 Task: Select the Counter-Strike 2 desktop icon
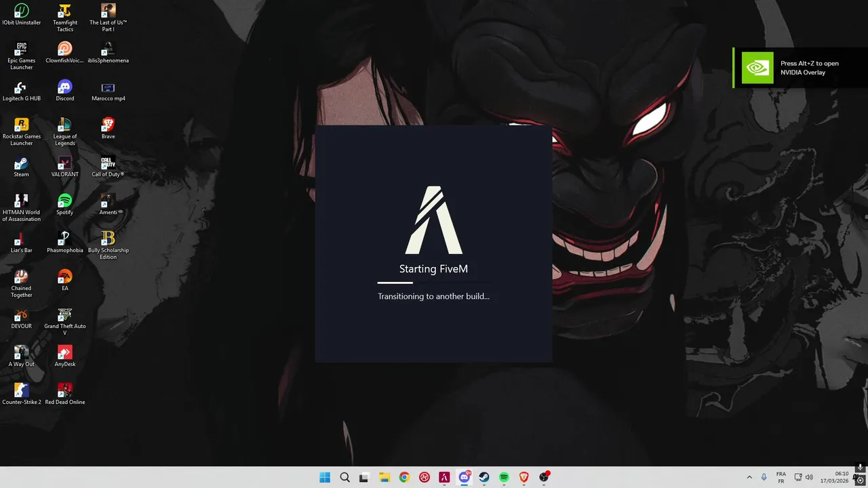point(21,394)
